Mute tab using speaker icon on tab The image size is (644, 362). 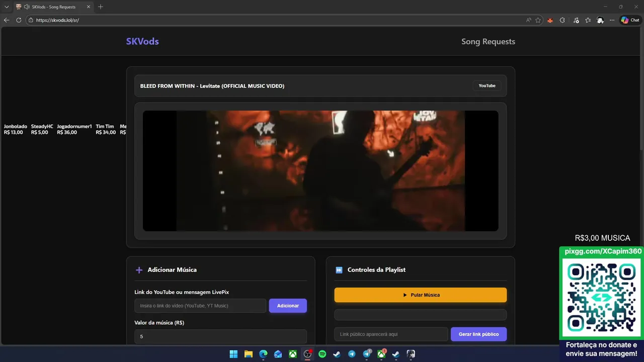pos(26,7)
